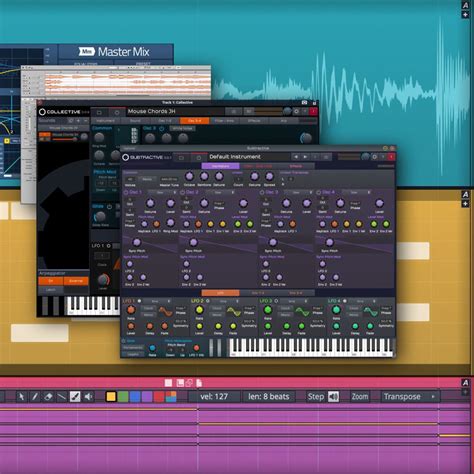Click the Mouse Chords JH preset name in Collective

(x=152, y=111)
